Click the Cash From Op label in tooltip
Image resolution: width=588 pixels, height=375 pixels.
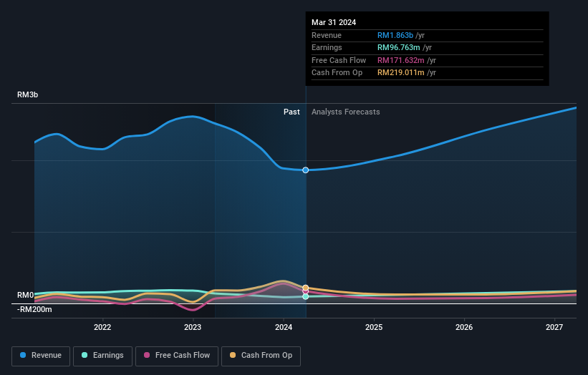pyautogui.click(x=337, y=73)
